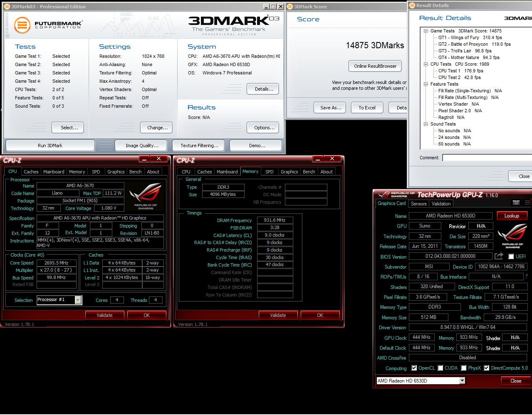Open Bench tab in CPU-Z CPU window
The image size is (532, 415).
coord(135,172)
